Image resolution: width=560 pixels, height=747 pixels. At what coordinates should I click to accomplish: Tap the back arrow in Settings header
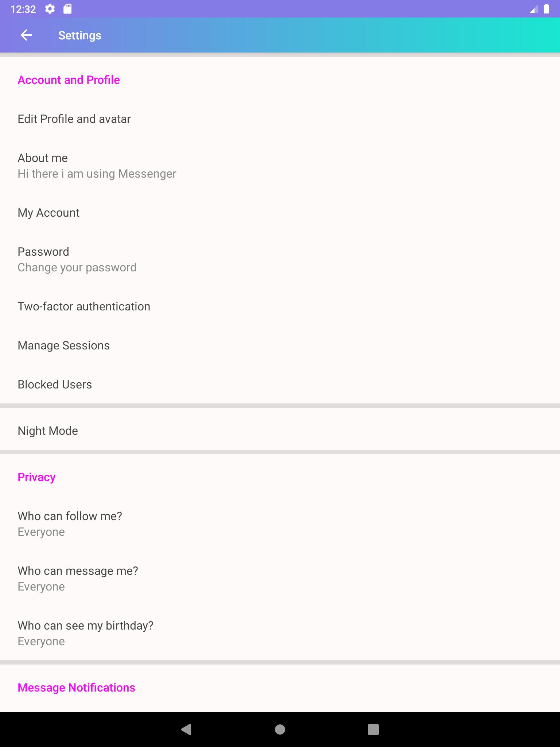pyautogui.click(x=26, y=35)
